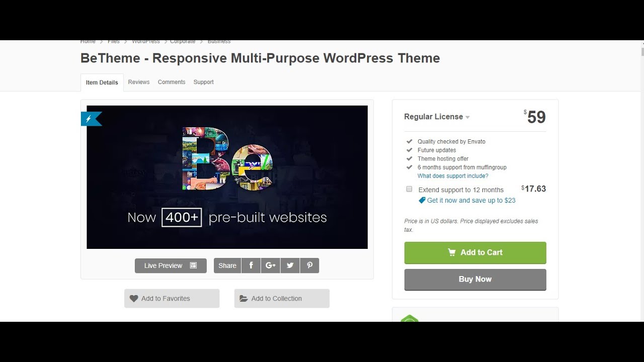Image resolution: width=644 pixels, height=362 pixels.
Task: Go to Home breadcrumb
Action: point(88,41)
